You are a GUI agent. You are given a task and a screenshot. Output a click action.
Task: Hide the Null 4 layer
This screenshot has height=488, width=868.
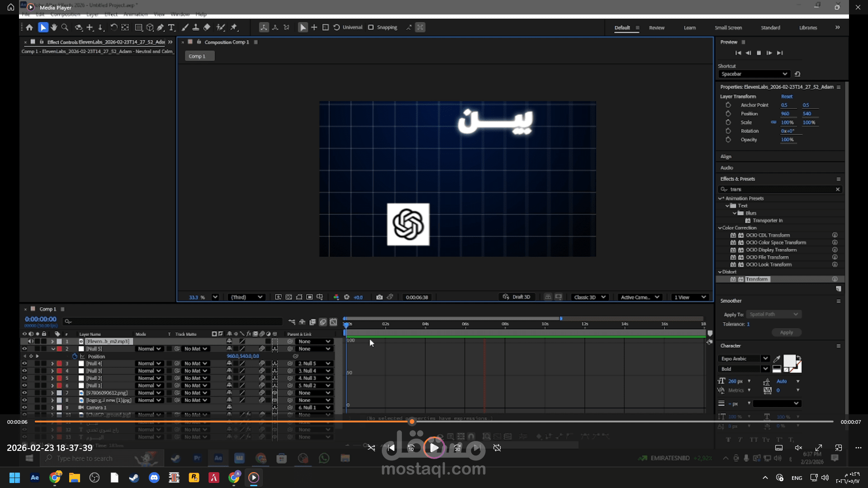24,364
